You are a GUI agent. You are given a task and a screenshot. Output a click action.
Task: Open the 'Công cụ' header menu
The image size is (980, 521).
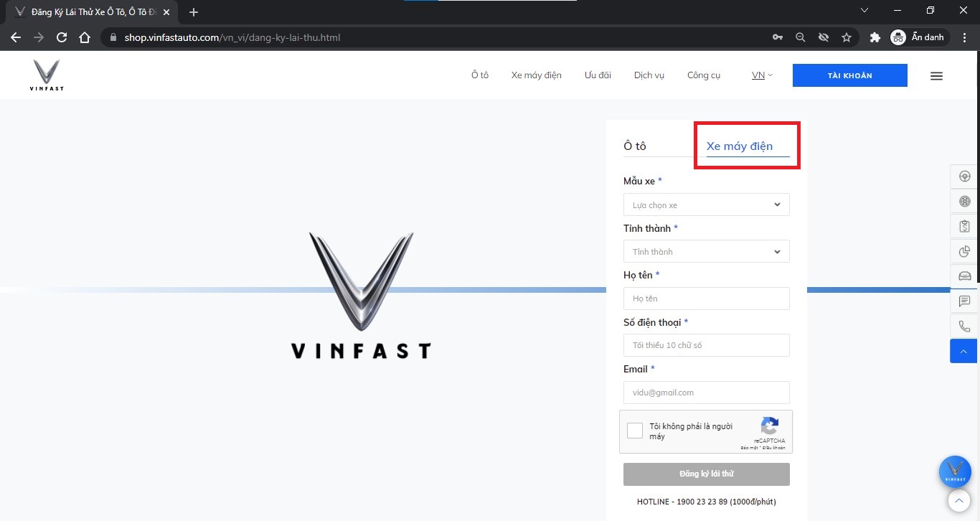(704, 75)
